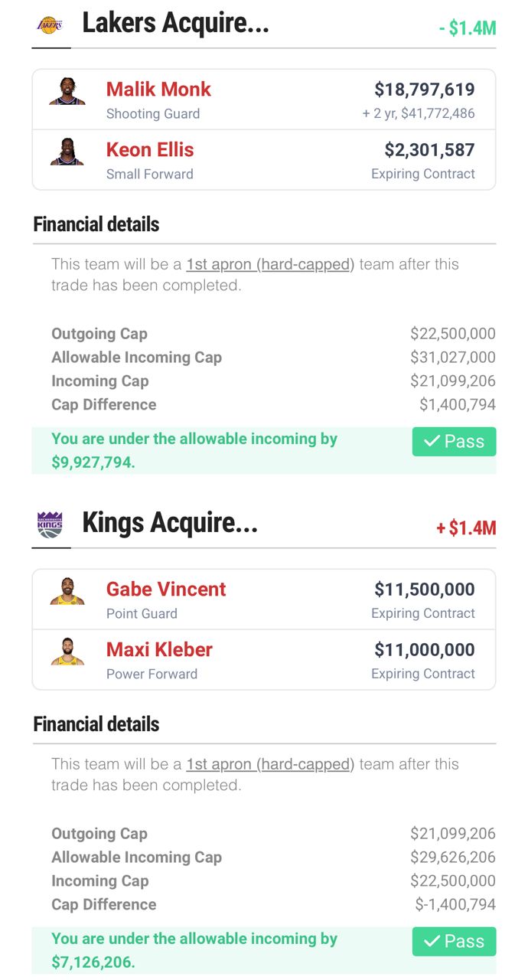Image resolution: width=528 pixels, height=980 pixels.
Task: Click Gabe Vincent's $11,500,000 salary
Action: (424, 590)
